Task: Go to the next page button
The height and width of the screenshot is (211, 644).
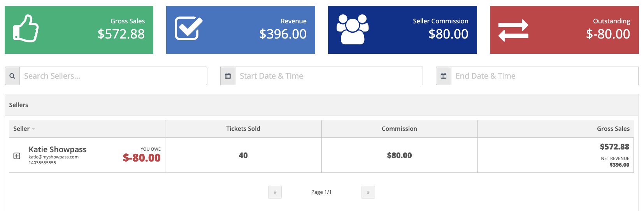Action: 368,192
